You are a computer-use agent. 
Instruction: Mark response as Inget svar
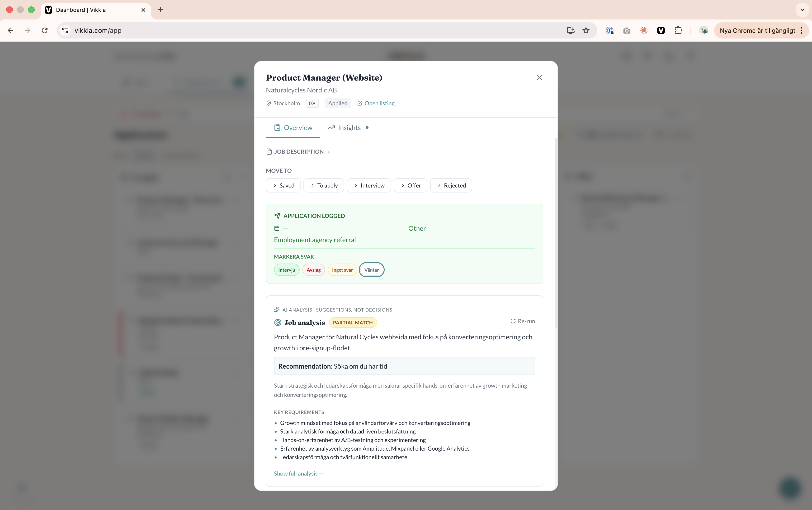click(x=342, y=270)
